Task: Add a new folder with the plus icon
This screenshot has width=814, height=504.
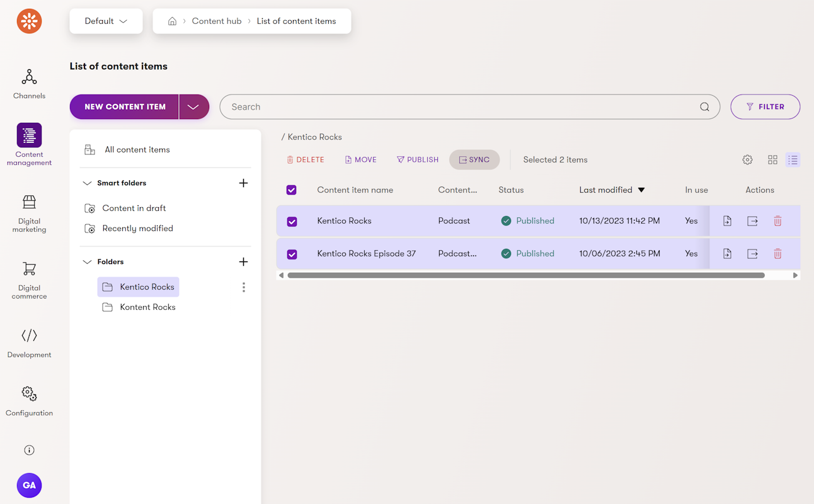Action: click(x=243, y=262)
